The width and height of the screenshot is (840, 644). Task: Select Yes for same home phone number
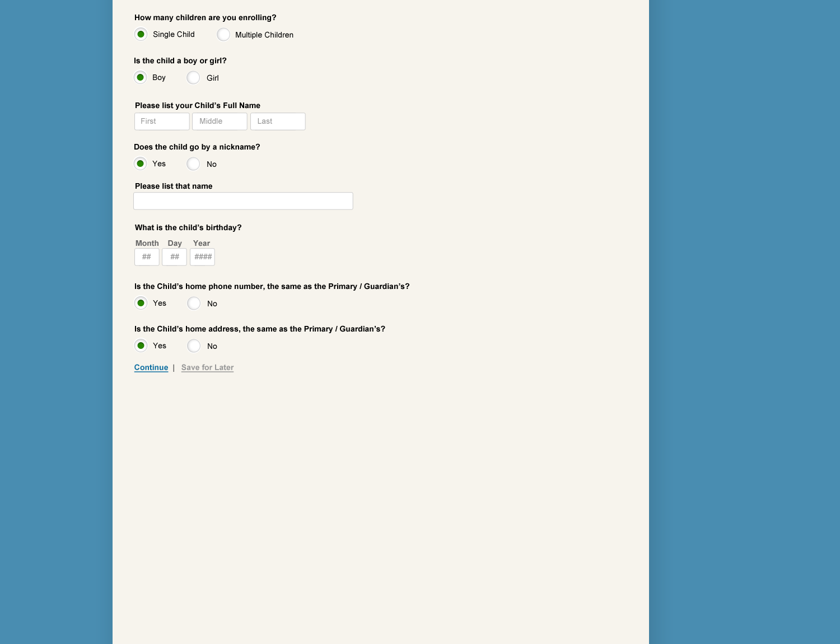coord(141,303)
